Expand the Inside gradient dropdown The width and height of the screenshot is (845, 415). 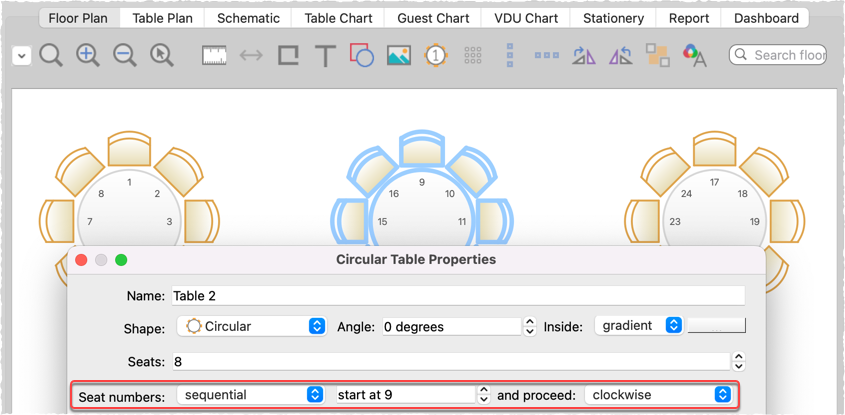639,326
